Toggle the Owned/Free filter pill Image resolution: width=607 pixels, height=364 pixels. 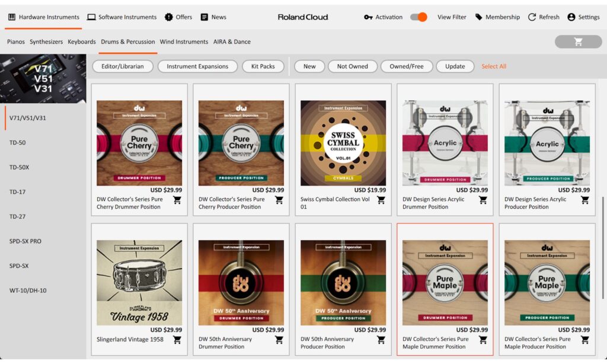point(406,66)
